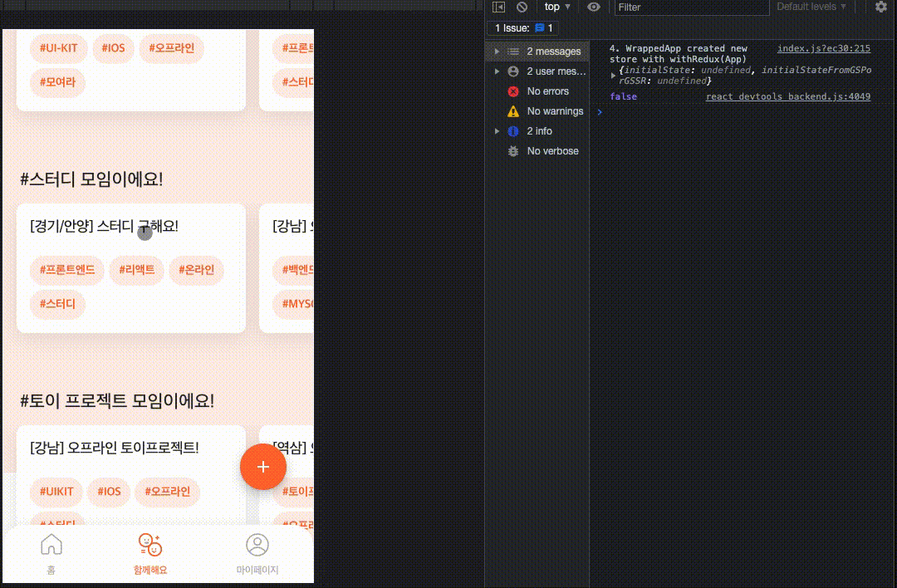The width and height of the screenshot is (897, 588).
Task: Click the messages list icon
Action: (x=513, y=51)
